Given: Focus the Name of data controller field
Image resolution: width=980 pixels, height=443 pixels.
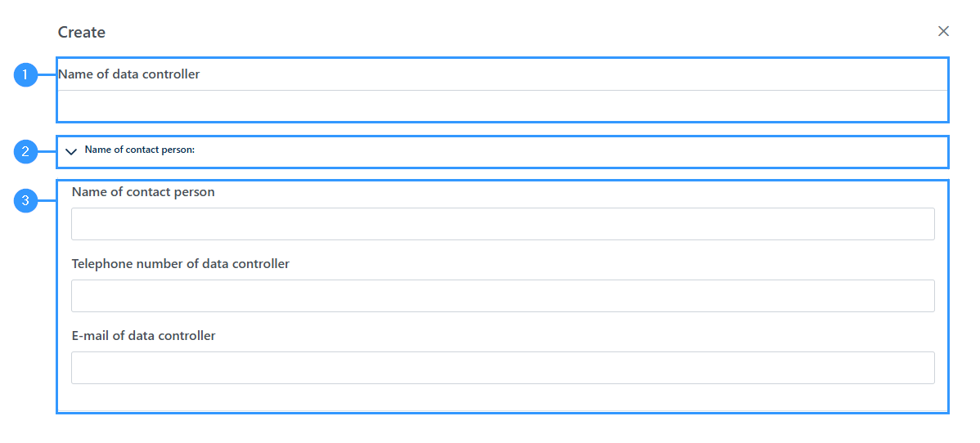Looking at the screenshot, I should tap(502, 105).
